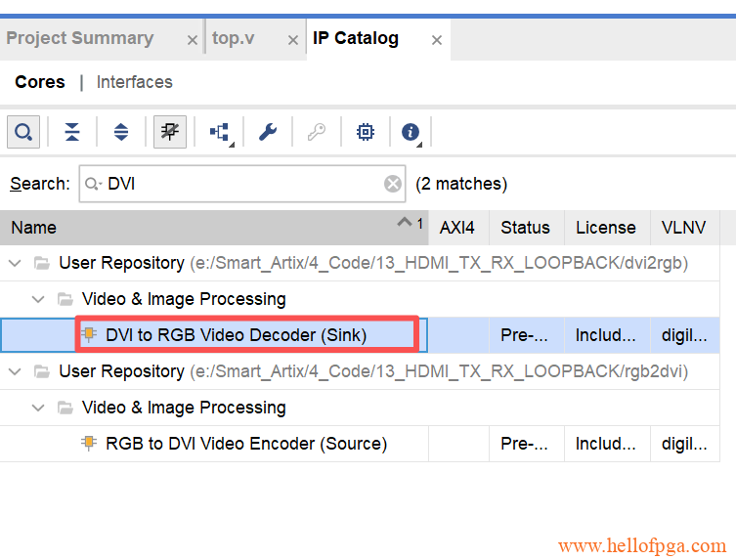
Task: Open IP settings with wrench icon
Action: [x=268, y=132]
